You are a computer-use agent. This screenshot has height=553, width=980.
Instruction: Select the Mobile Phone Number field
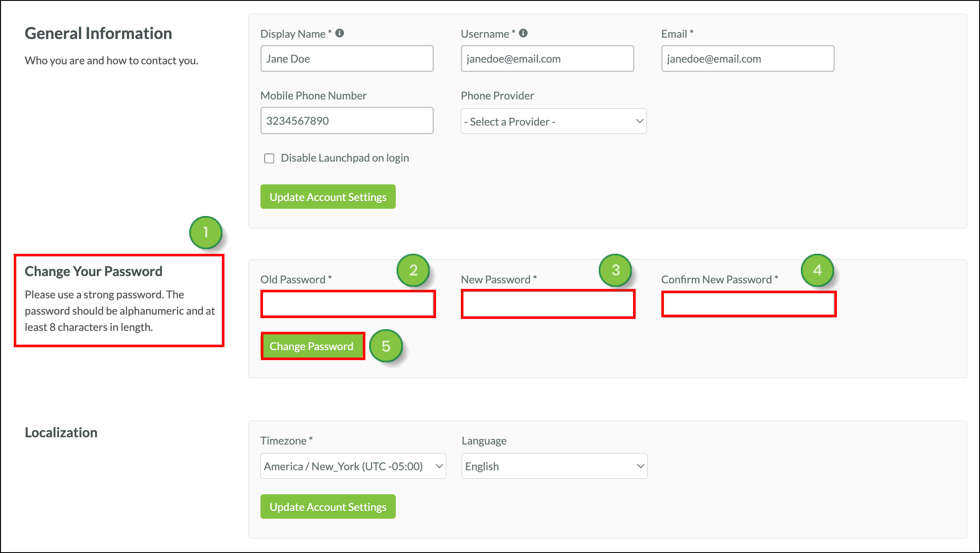(x=347, y=120)
